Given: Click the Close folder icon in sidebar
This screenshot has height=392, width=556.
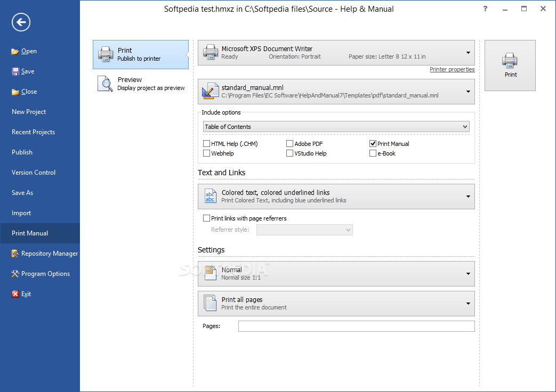Looking at the screenshot, I should coord(15,92).
